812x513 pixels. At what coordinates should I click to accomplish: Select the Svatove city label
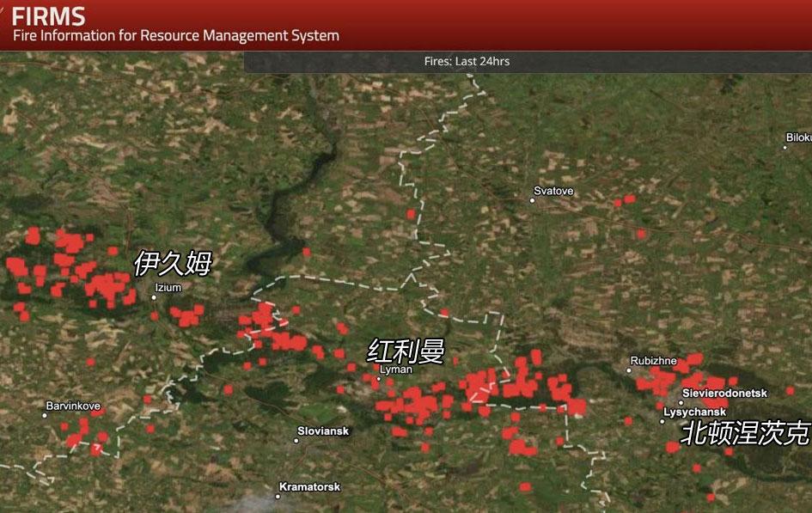[553, 191]
